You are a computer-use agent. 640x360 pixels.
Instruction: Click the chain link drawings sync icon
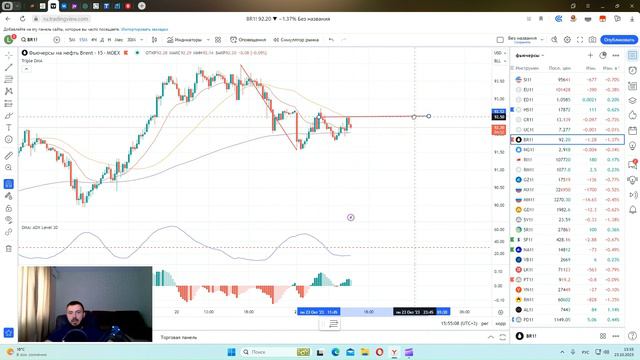tap(9, 232)
